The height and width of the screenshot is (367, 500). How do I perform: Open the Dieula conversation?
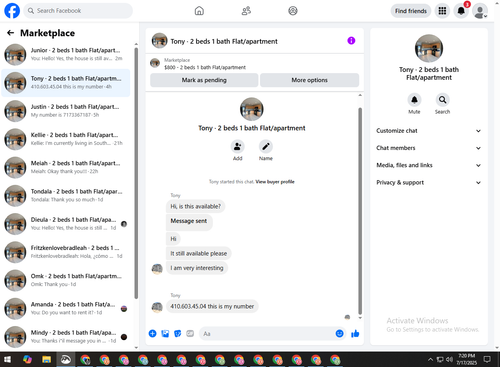(66, 224)
